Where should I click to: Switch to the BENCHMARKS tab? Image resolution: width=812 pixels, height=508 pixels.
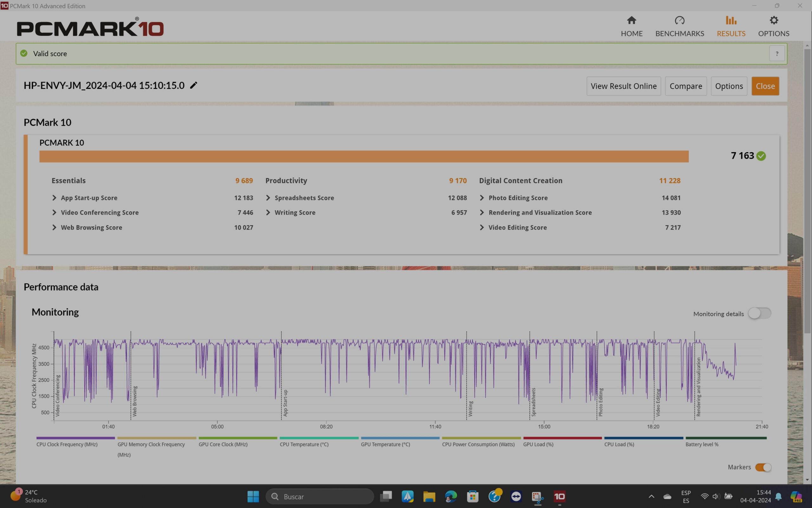click(679, 27)
